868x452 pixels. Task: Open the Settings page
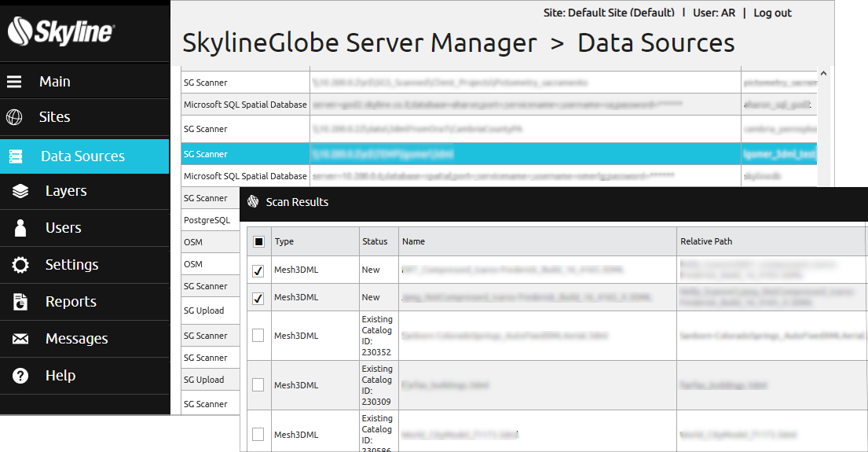[x=85, y=265]
